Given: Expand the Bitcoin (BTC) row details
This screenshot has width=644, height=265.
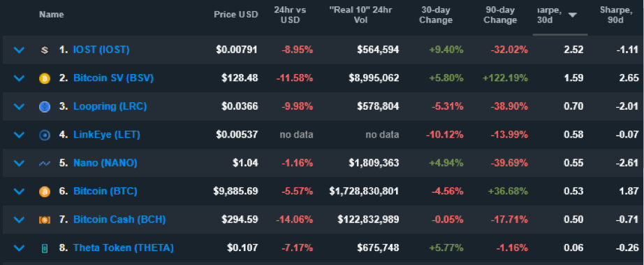Looking at the screenshot, I should pos(20,192).
